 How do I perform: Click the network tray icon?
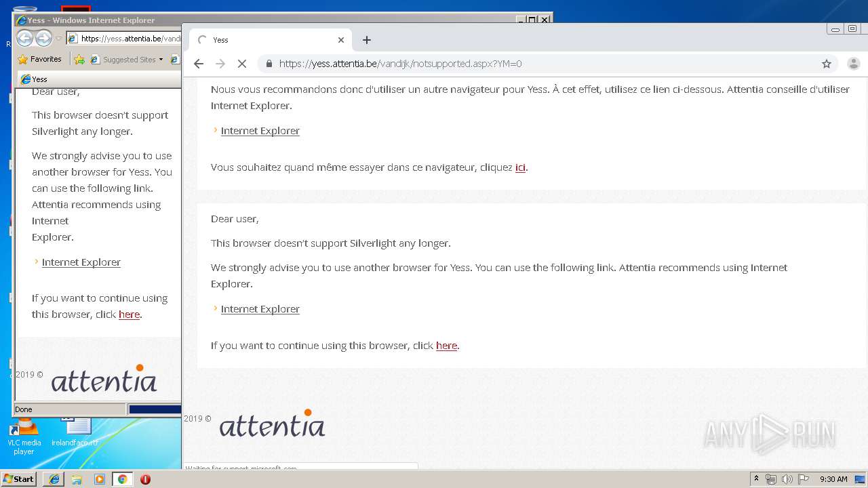[x=771, y=479]
